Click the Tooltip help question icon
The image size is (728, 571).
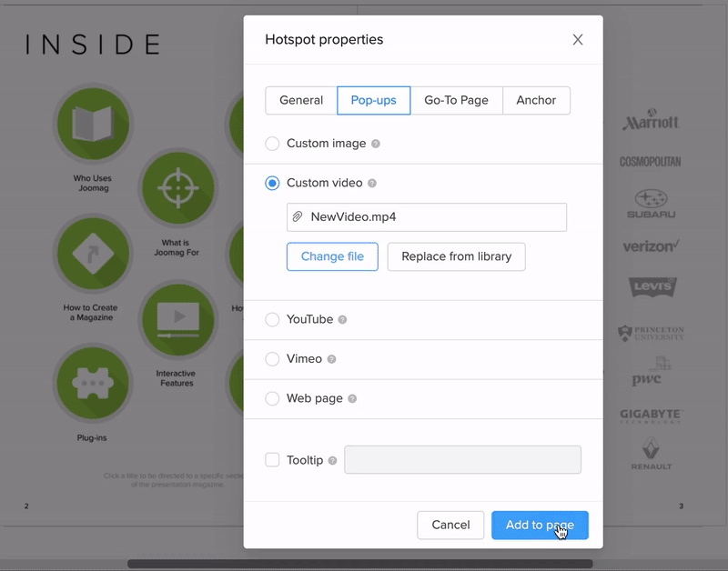click(x=333, y=461)
